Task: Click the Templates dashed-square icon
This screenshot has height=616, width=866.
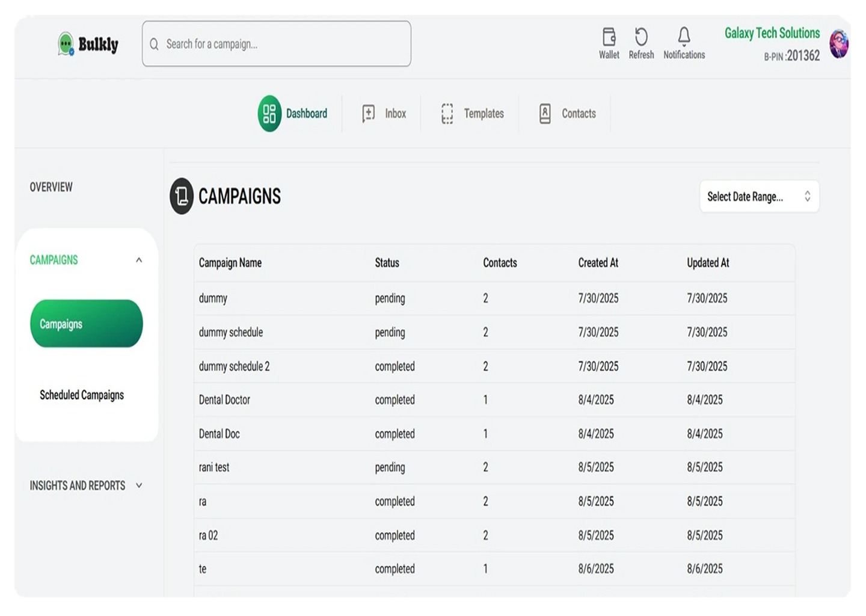Action: pos(447,114)
